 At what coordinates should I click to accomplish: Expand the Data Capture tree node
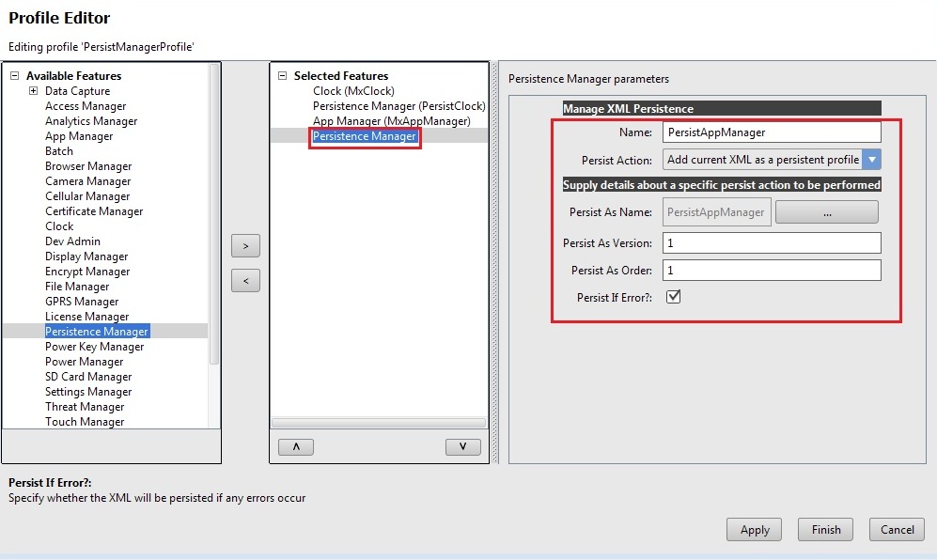(33, 91)
